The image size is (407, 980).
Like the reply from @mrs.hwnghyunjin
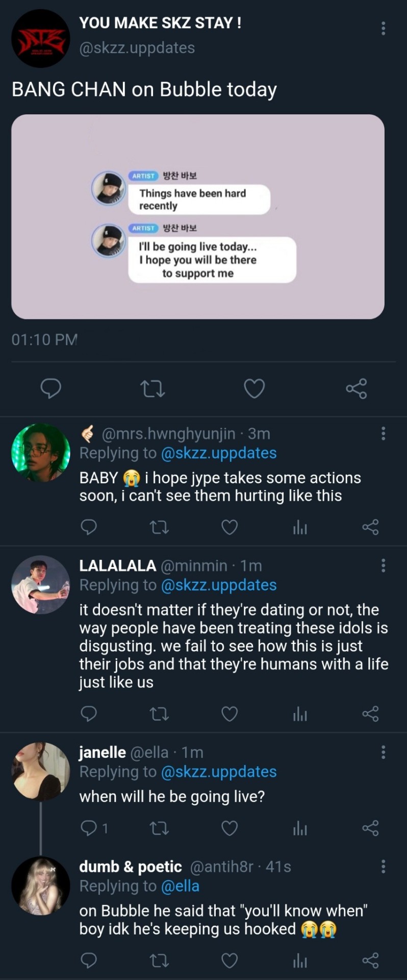[230, 527]
